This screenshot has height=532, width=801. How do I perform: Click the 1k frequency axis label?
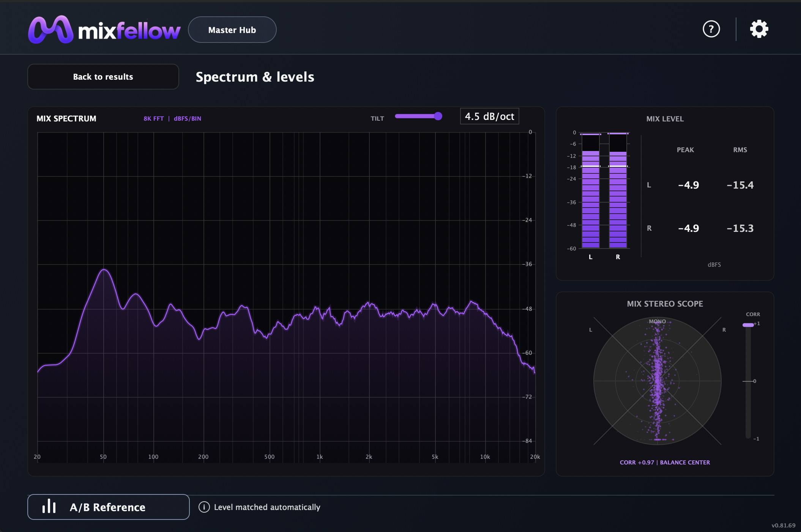[x=320, y=456]
